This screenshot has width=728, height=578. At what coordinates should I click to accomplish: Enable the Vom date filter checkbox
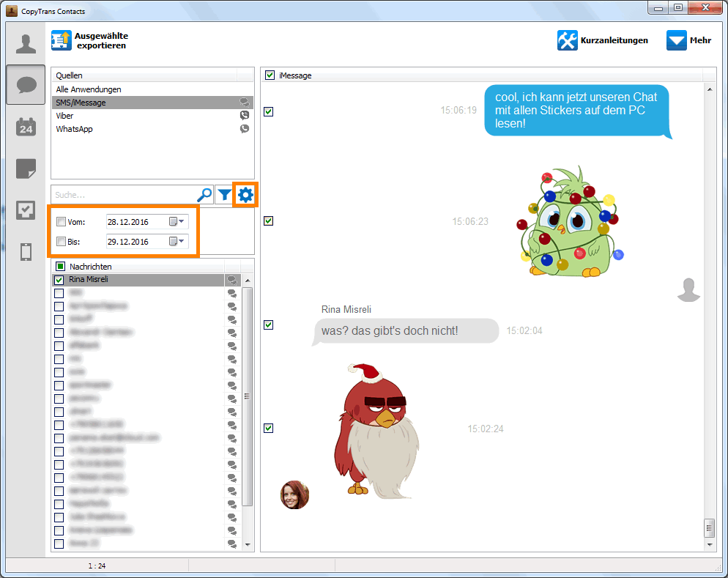(61, 222)
